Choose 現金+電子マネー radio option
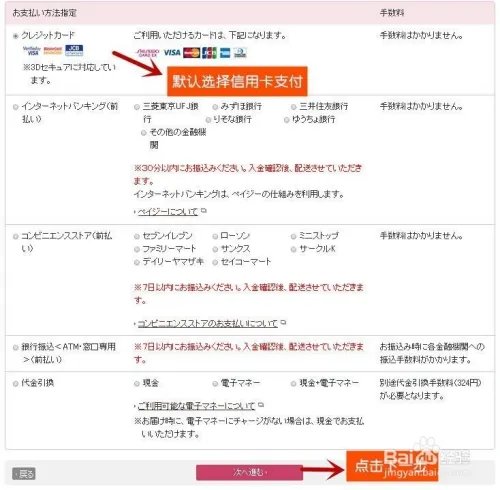 294,384
